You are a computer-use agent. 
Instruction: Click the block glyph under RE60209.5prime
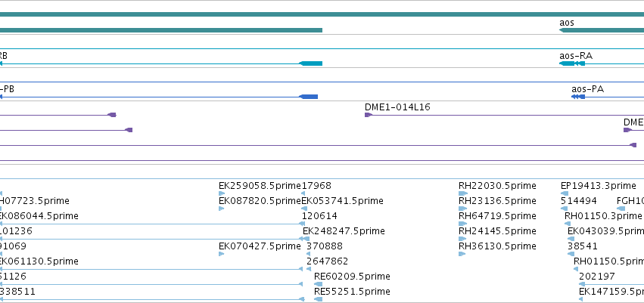(319, 284)
